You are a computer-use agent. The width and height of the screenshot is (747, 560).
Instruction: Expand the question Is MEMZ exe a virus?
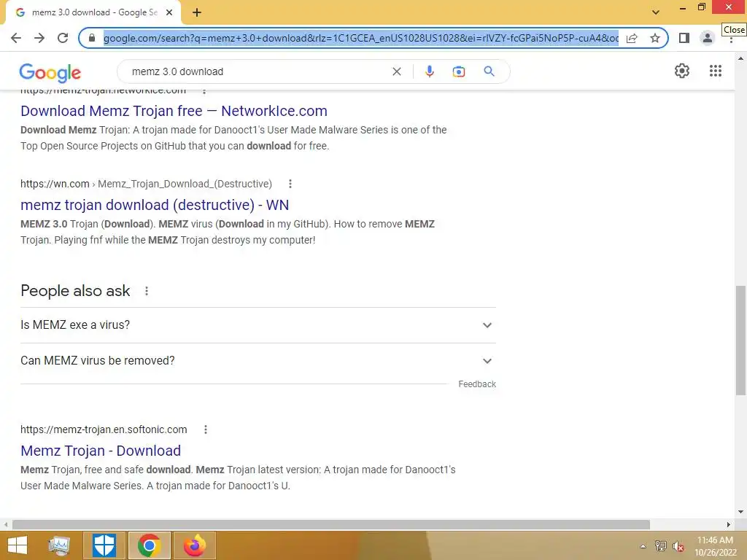[x=258, y=325]
